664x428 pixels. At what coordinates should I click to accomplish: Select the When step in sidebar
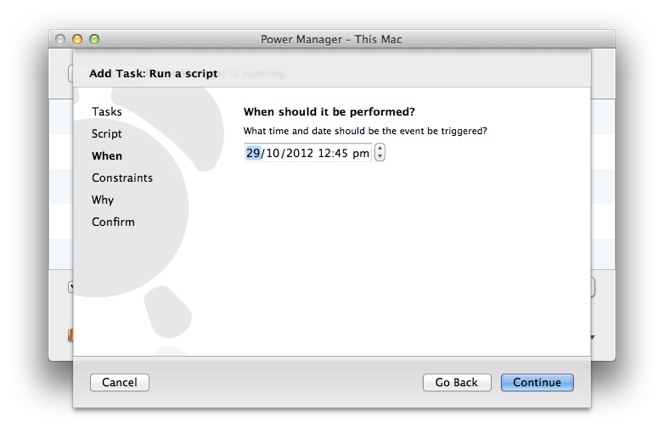pyautogui.click(x=107, y=156)
